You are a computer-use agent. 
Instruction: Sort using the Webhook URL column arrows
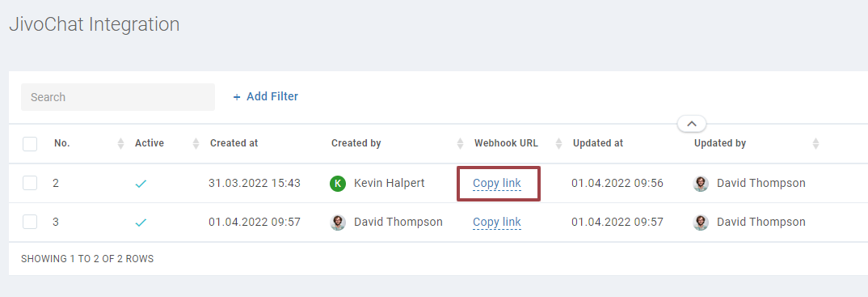click(558, 144)
